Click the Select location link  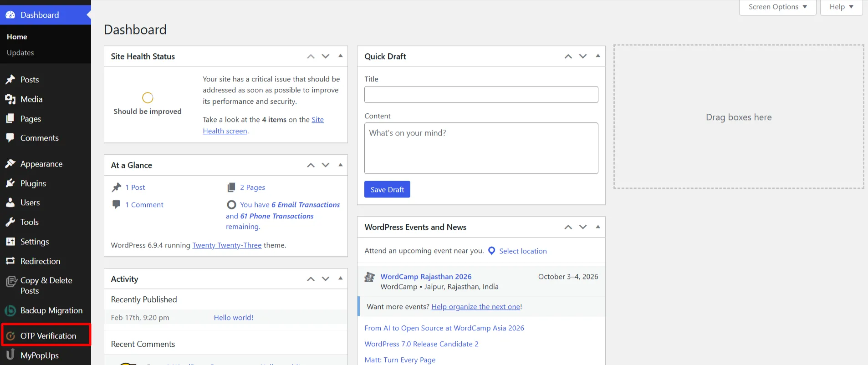point(523,251)
